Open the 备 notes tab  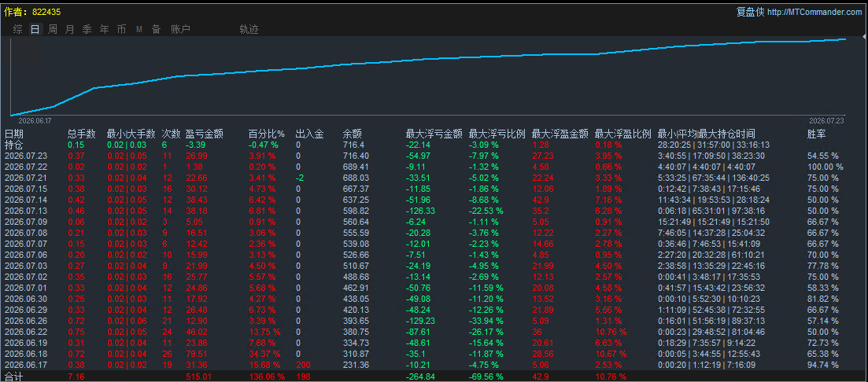[x=156, y=29]
